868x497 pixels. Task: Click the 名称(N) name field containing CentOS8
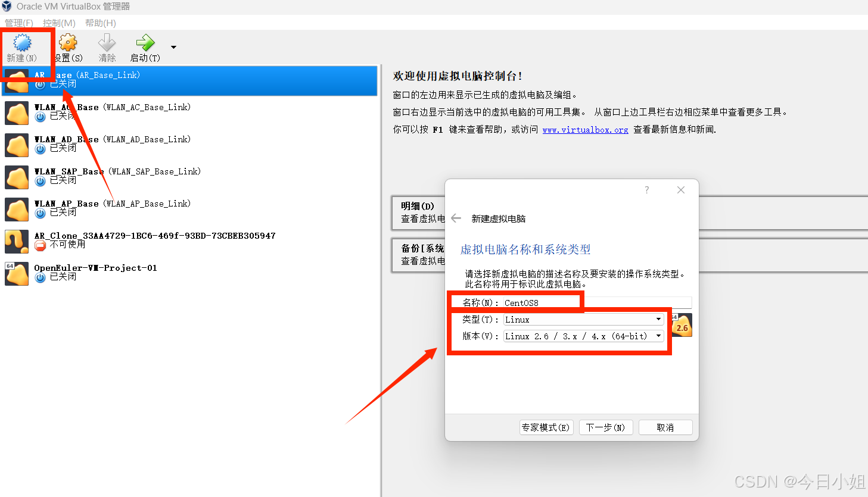(x=598, y=302)
